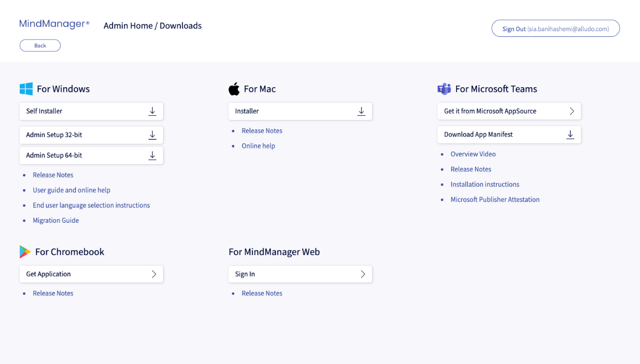Image resolution: width=640 pixels, height=364 pixels.
Task: Click the For Mac heading
Action: click(260, 89)
